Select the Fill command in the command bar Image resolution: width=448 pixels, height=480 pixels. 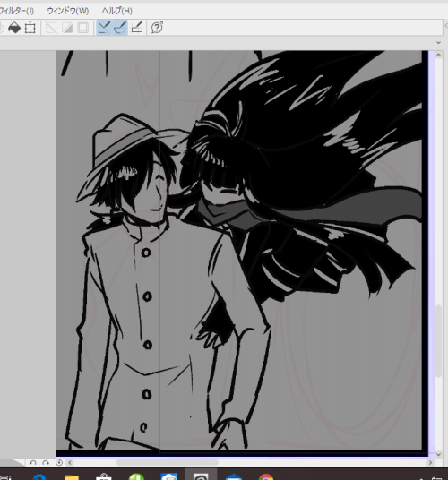coord(14,28)
